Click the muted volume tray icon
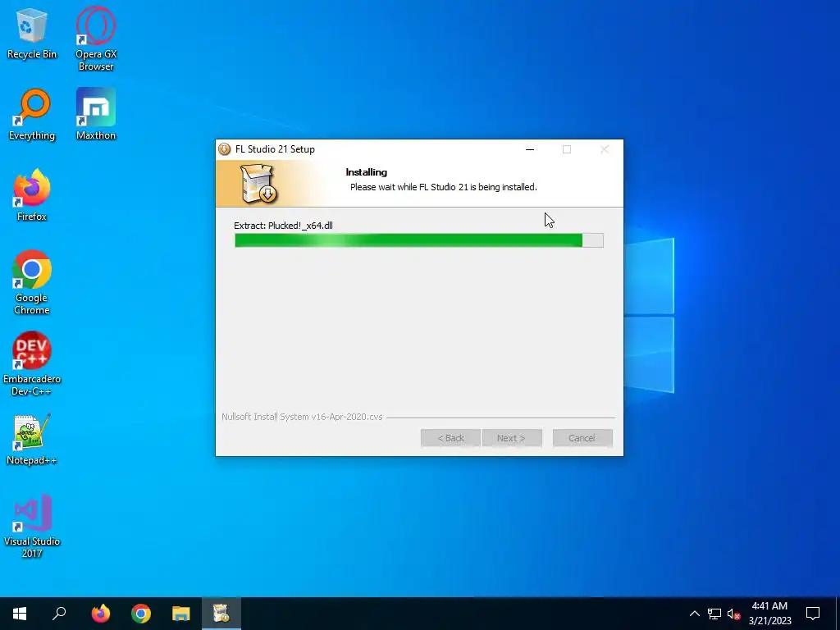This screenshot has height=630, width=840. point(733,614)
